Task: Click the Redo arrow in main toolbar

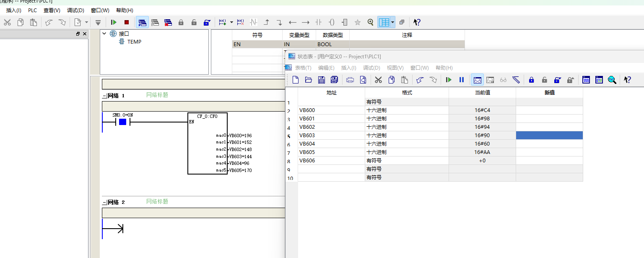Action: click(x=62, y=22)
